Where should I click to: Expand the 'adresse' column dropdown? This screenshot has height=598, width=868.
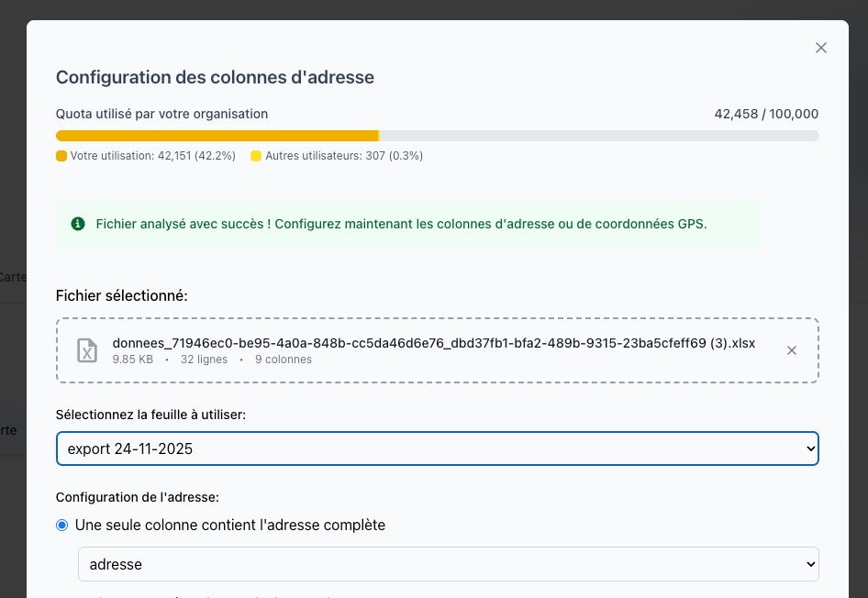[x=448, y=564]
